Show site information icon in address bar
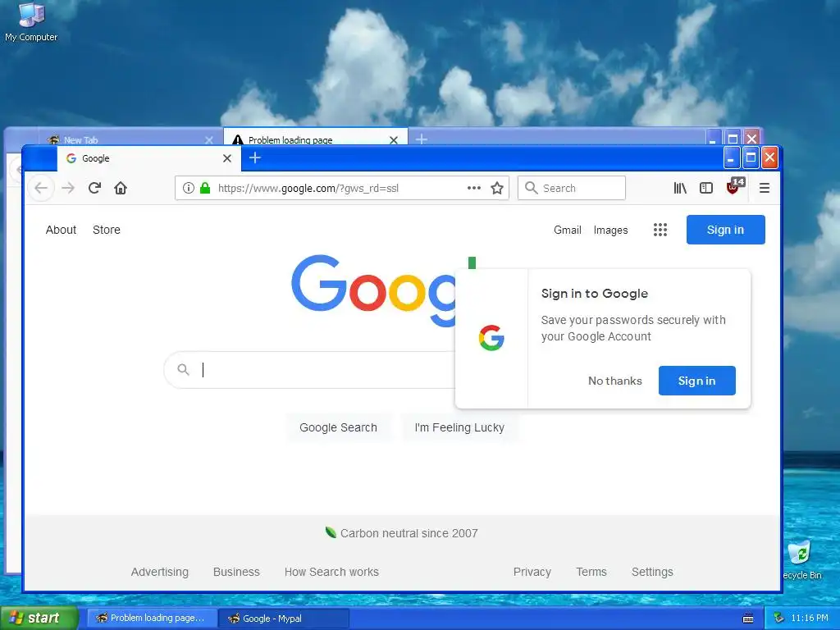 click(x=188, y=188)
